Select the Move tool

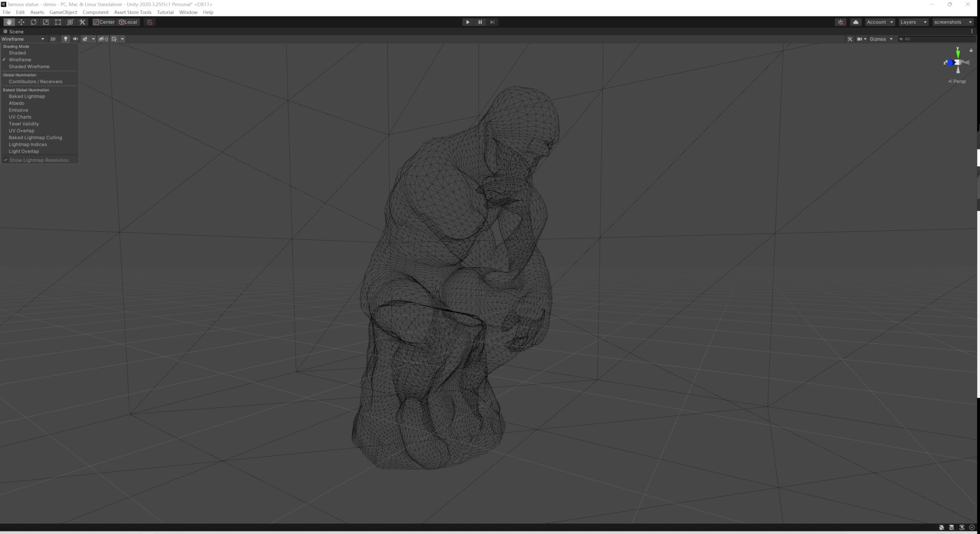(x=21, y=22)
